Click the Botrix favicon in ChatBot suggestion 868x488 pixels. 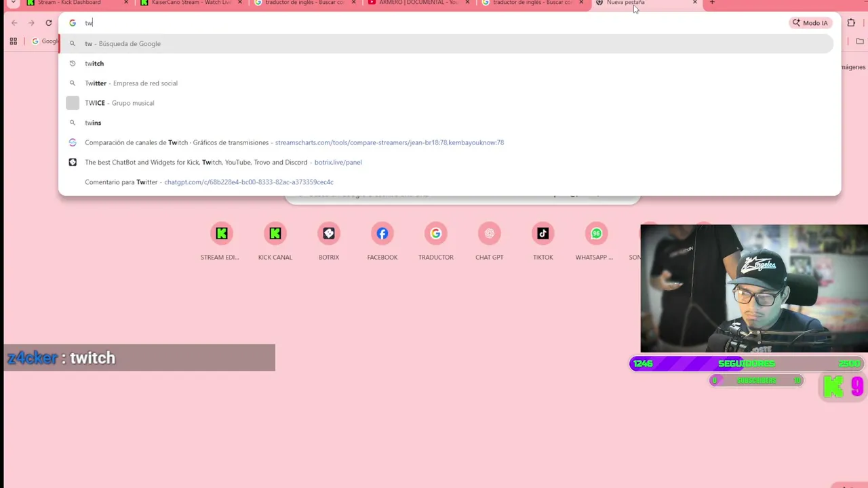click(x=73, y=162)
